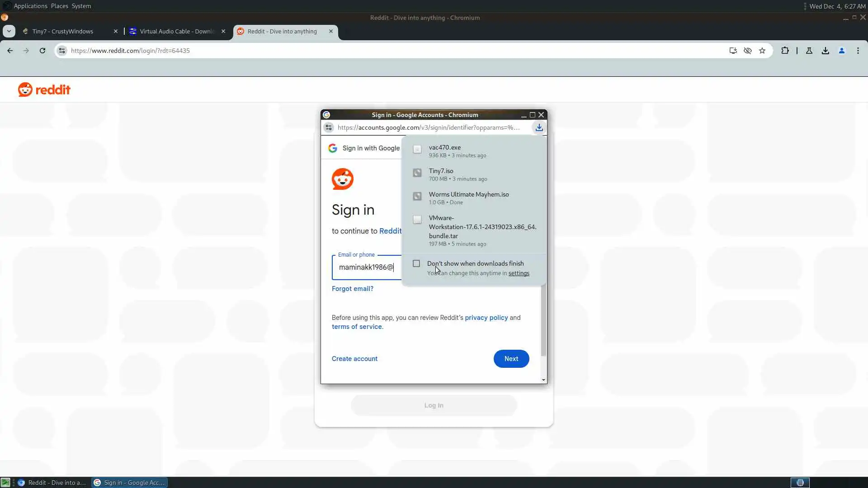Image resolution: width=868 pixels, height=488 pixels.
Task: Open the Worms Ultimate Mayhem.iso download
Action: pyautogui.click(x=469, y=195)
